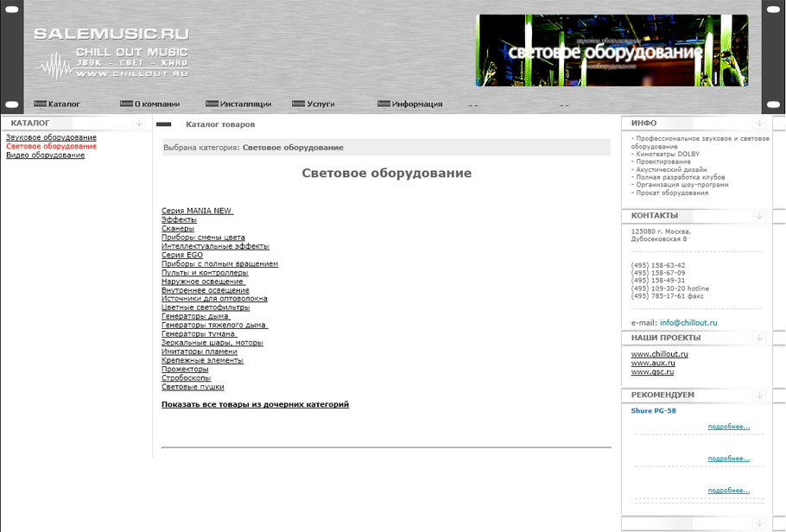The width and height of the screenshot is (786, 532).
Task: Click the arrow icon in КОНТАКТЫ header
Action: (758, 216)
